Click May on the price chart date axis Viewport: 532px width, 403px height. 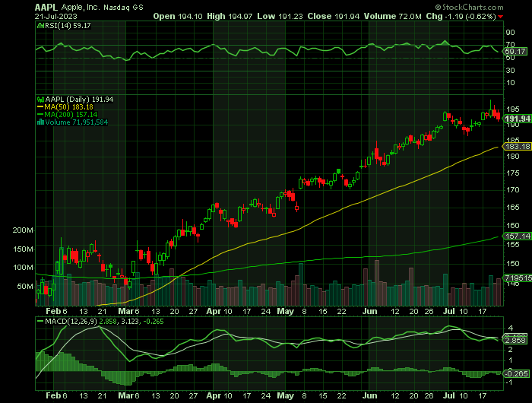point(285,311)
